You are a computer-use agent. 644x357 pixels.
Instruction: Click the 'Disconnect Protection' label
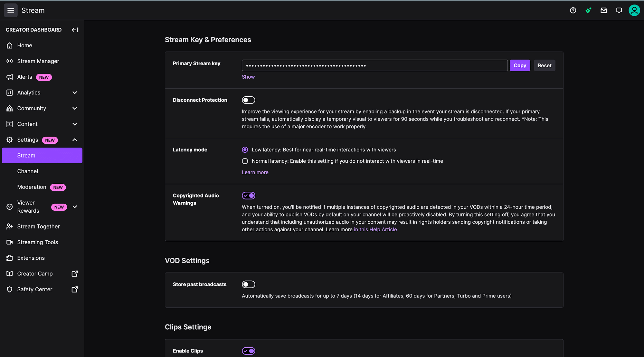coord(200,100)
